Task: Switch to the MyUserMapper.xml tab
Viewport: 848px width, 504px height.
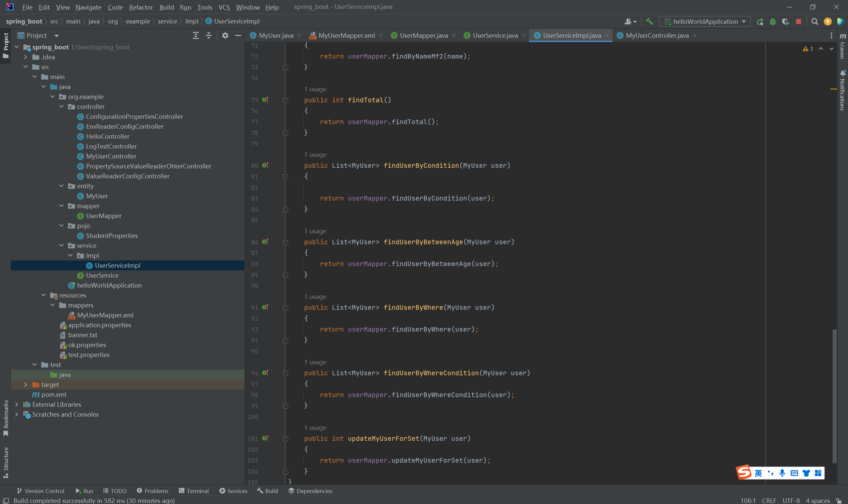Action: (x=346, y=35)
